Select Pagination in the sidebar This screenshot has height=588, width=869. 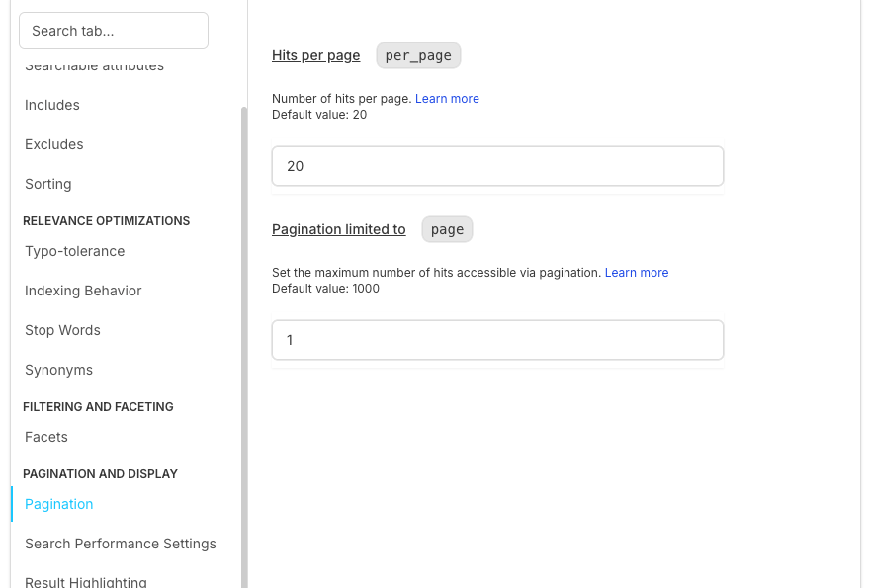click(x=59, y=504)
